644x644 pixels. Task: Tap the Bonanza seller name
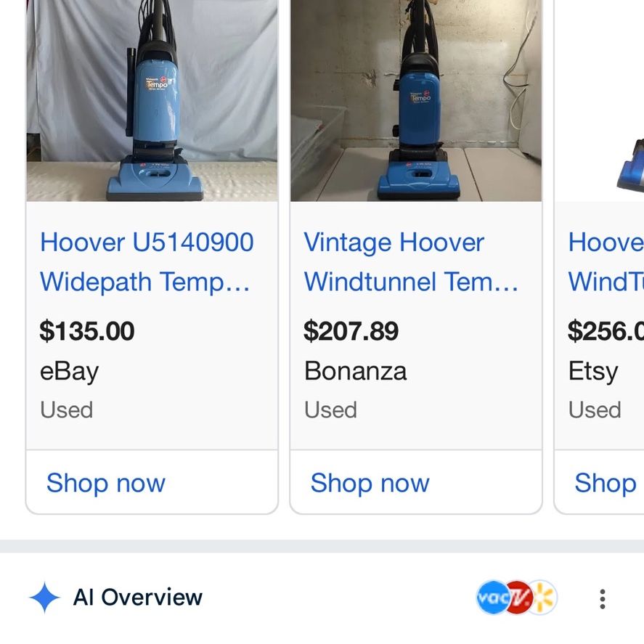pos(355,371)
